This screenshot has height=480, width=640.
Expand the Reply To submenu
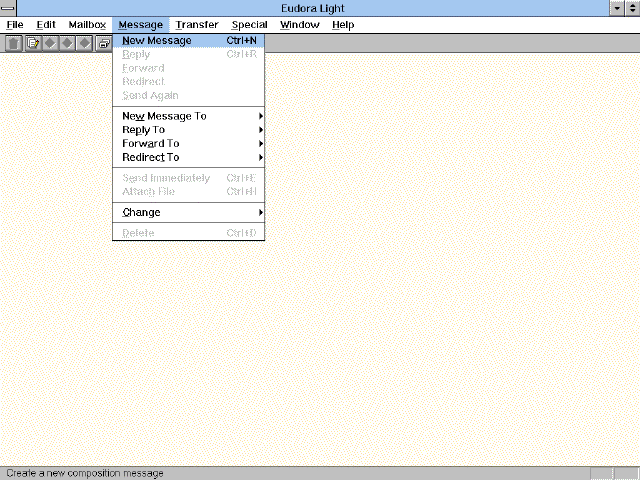tap(189, 130)
